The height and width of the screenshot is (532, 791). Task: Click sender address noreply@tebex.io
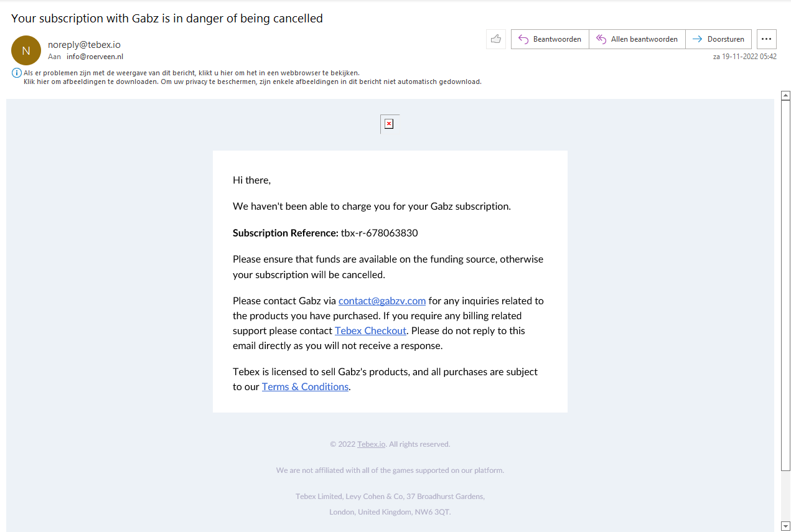84,45
